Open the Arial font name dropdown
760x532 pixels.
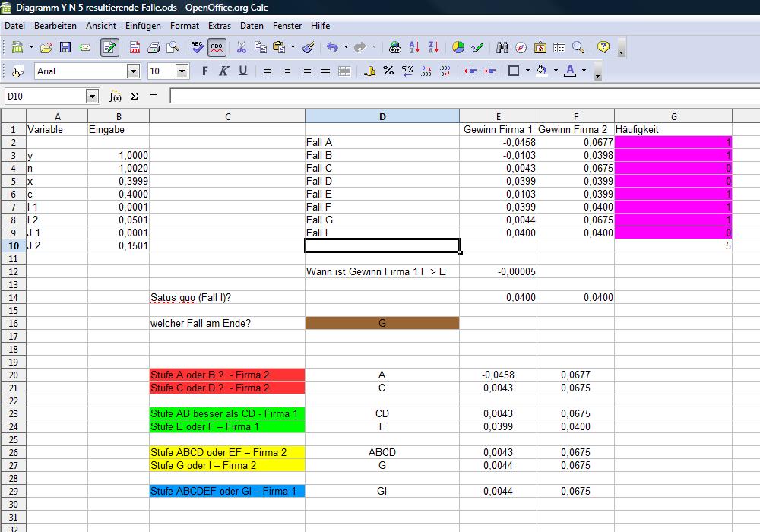point(134,71)
